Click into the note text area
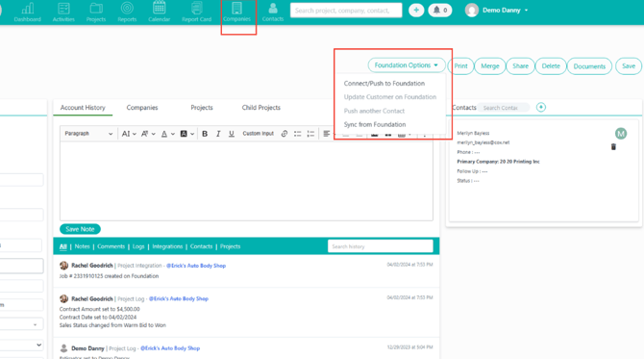Viewport: 644px width, 359px height. (x=246, y=181)
